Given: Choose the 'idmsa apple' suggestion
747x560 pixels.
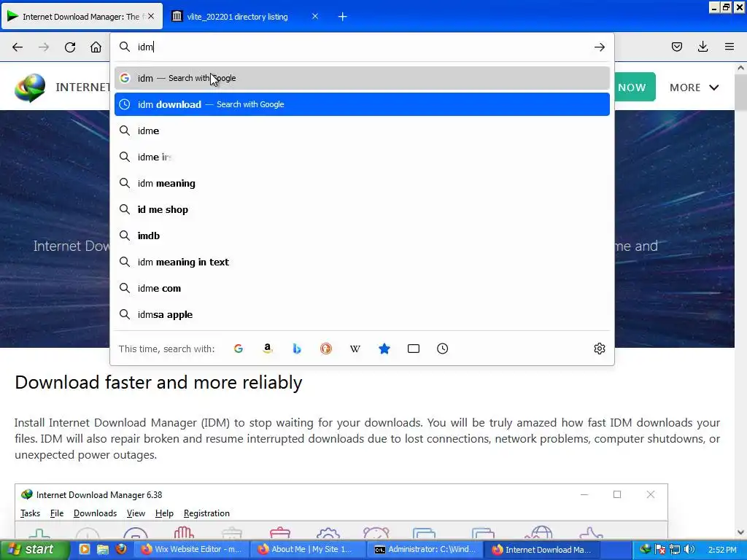Looking at the screenshot, I should (x=362, y=314).
